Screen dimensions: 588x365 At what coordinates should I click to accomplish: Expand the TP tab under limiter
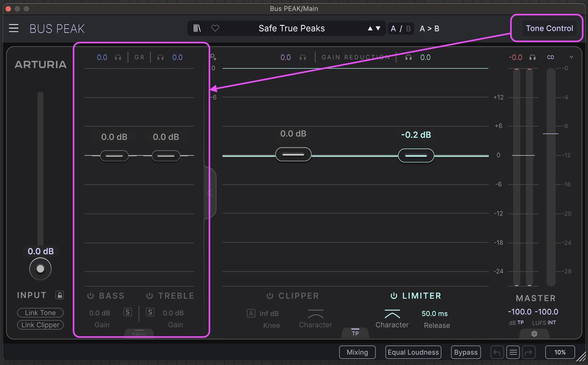pyautogui.click(x=355, y=332)
